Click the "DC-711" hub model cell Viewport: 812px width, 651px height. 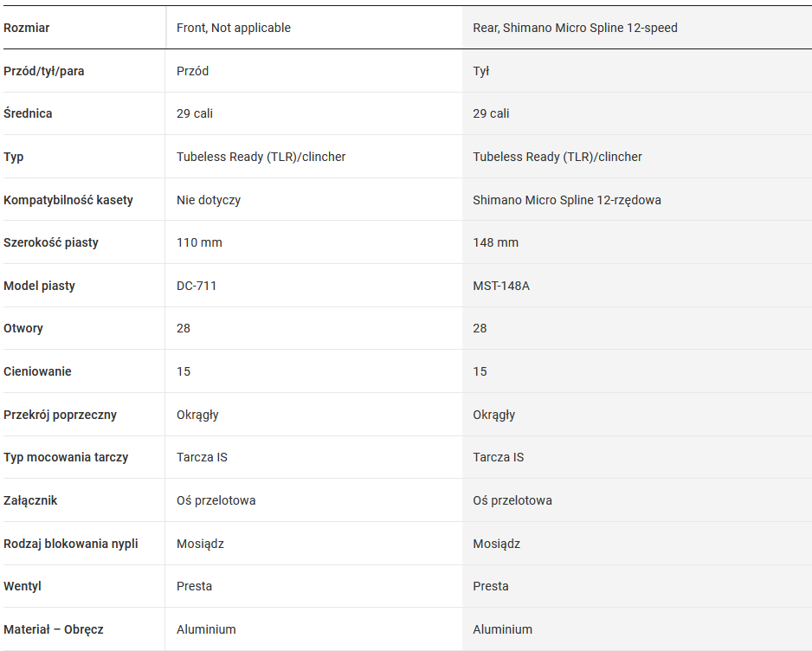(197, 286)
